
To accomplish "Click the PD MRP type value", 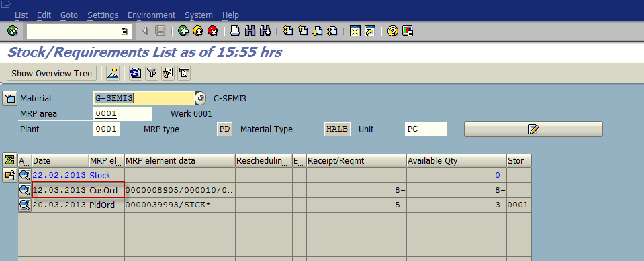I will tap(224, 129).
